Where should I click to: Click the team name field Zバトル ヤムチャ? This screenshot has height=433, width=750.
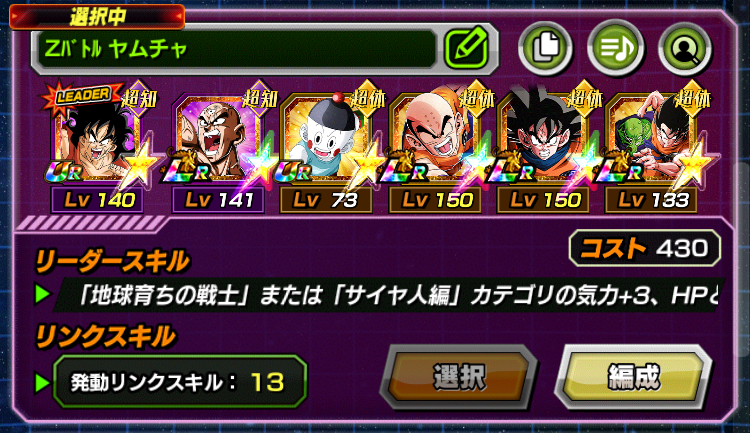pos(234,48)
